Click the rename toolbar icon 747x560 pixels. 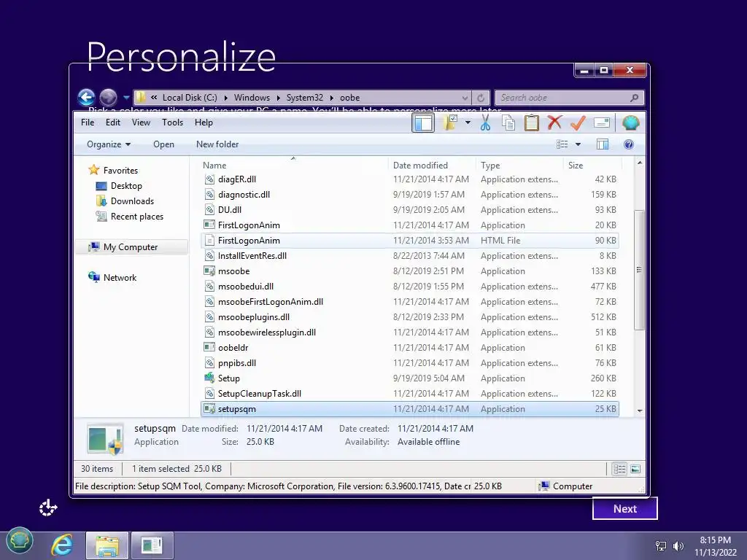pos(602,122)
